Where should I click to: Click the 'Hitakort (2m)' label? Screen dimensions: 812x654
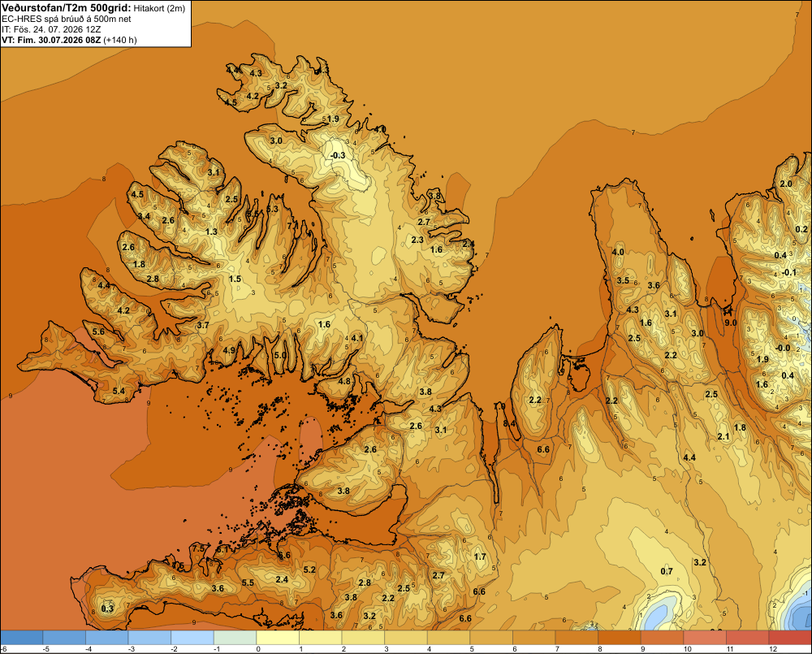point(159,8)
